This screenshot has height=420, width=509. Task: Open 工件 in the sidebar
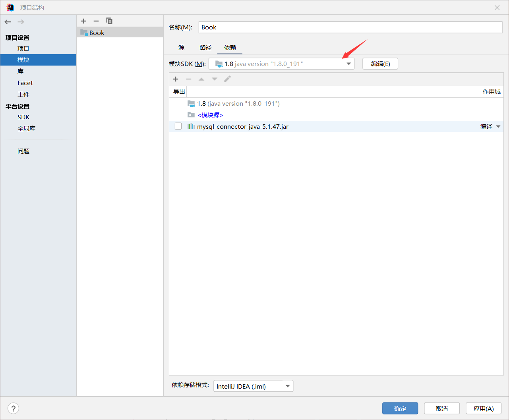coord(23,94)
